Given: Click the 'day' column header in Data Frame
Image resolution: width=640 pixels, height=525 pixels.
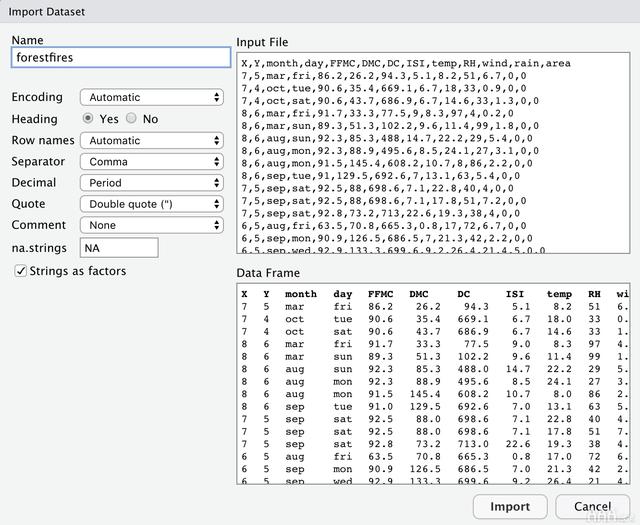Looking at the screenshot, I should (x=342, y=294).
